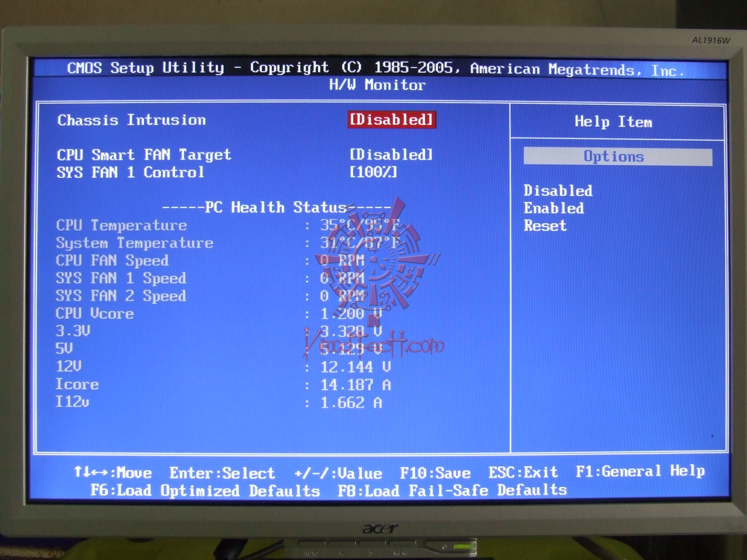Click the ESC:Exit hint

pyautogui.click(x=523, y=472)
